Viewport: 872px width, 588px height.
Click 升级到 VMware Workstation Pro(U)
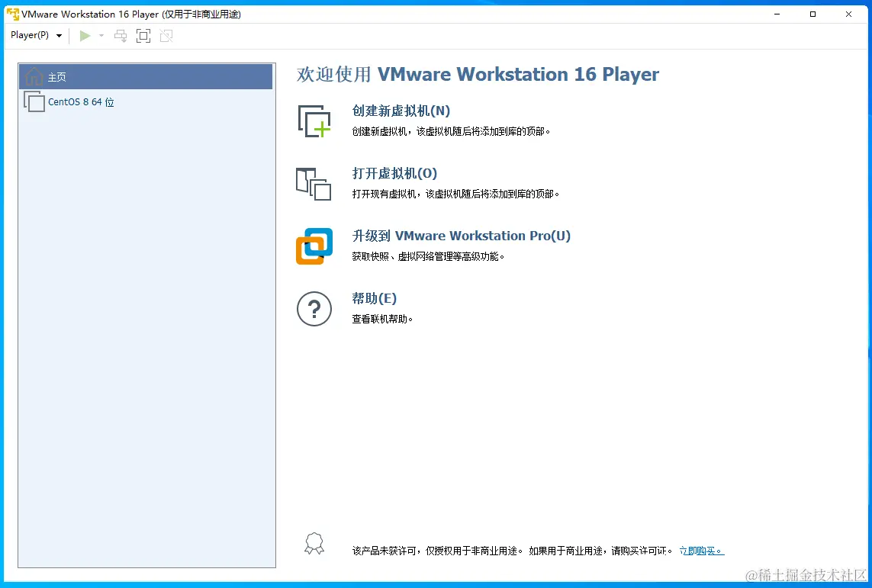click(x=461, y=236)
